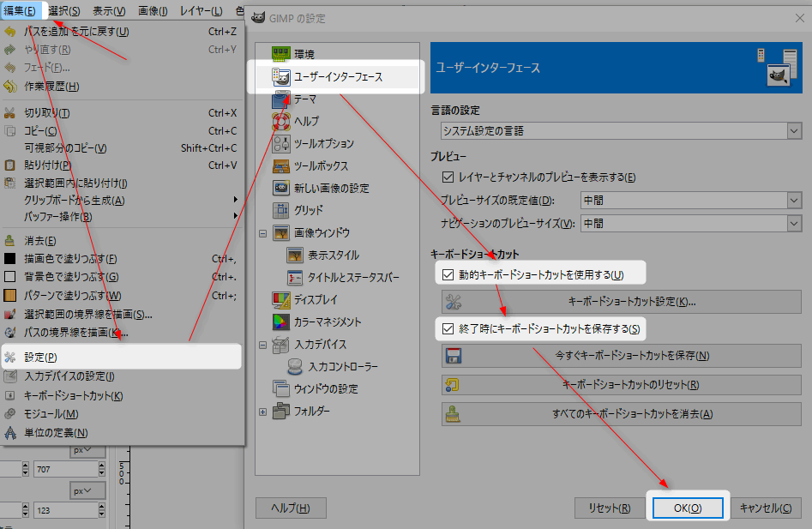Open the 編集 menu in the menu bar
The height and width of the screenshot is (529, 812).
(x=21, y=10)
